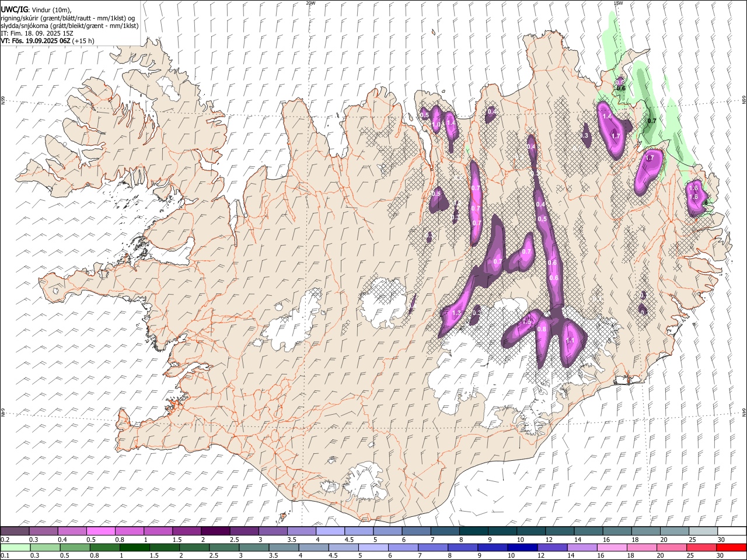Select upper legend swatch between 3 and 3.5

[272, 531]
